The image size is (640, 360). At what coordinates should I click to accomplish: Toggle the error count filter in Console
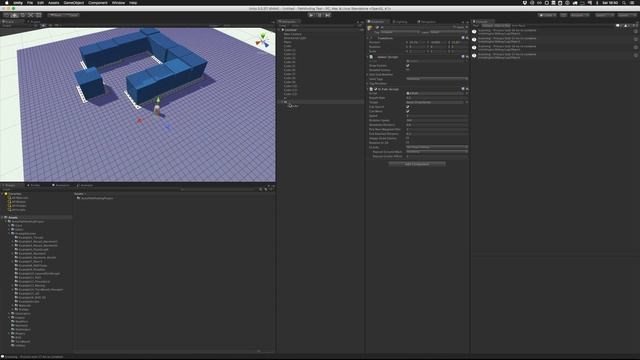point(635,25)
